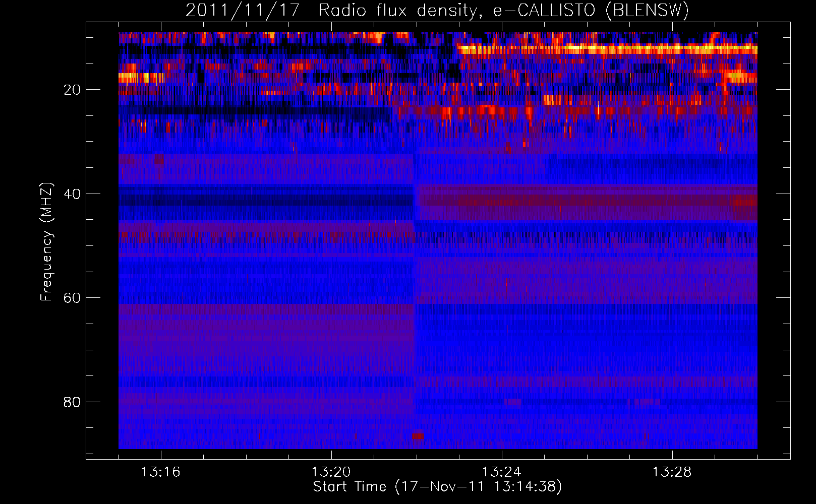816x504 pixels.
Task: Click the '40' frequency tick label
Action: tap(73, 194)
